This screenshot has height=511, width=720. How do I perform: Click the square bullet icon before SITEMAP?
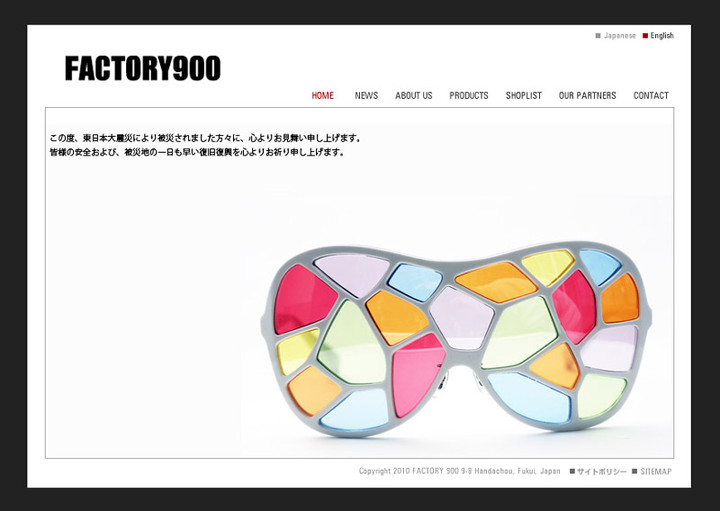tap(634, 471)
